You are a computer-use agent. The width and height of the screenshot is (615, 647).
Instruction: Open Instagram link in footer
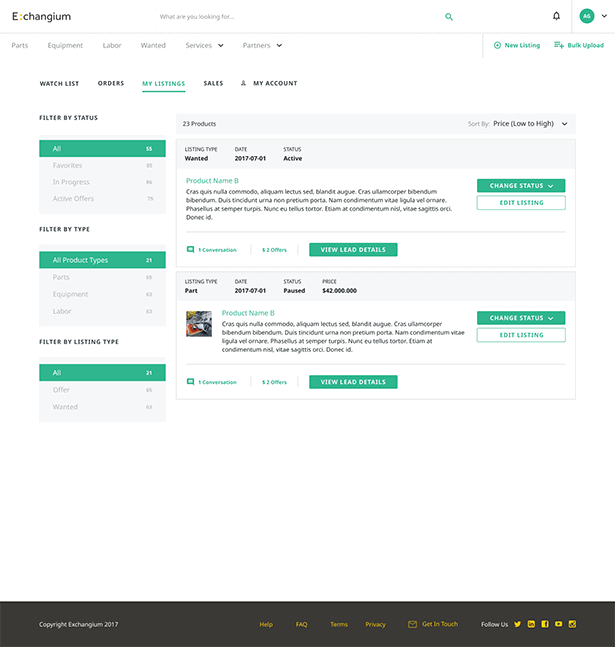tap(572, 624)
